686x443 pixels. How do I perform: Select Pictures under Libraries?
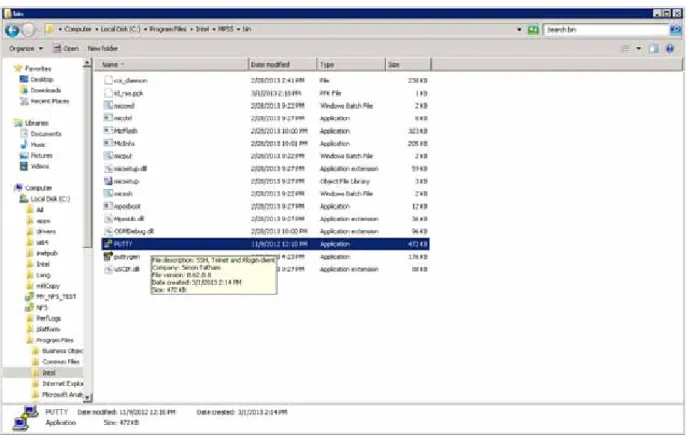[42, 156]
